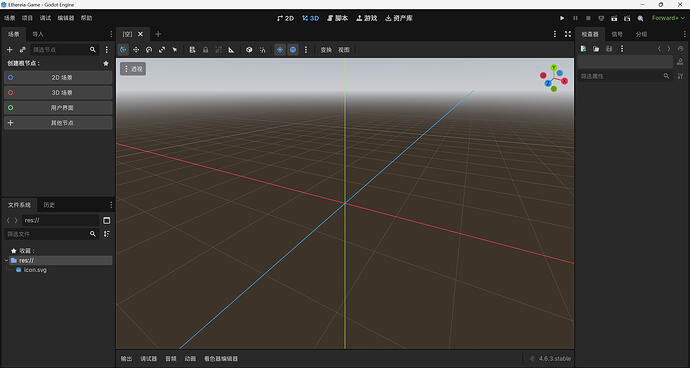Open the 编辑器 editor menu
The height and width of the screenshot is (368, 690).
click(66, 18)
